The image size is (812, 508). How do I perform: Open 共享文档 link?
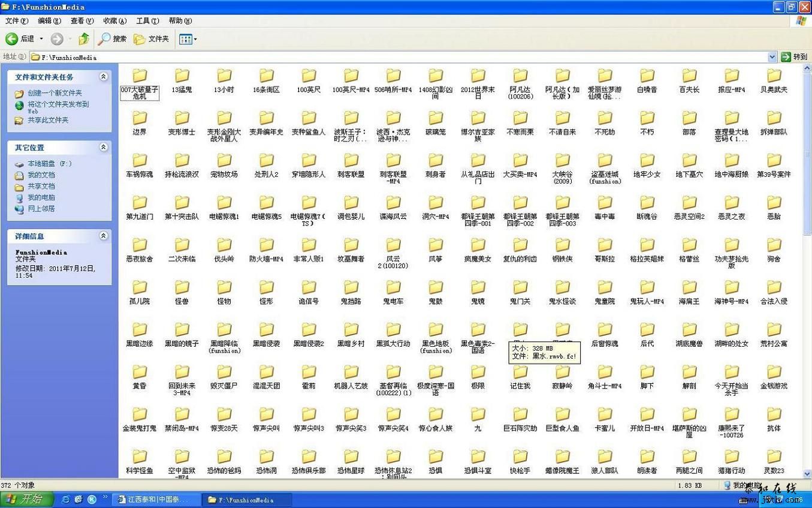[41, 187]
